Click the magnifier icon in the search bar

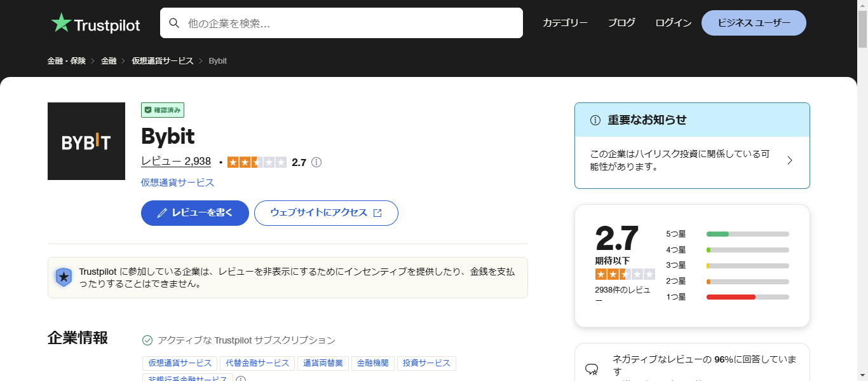(174, 23)
